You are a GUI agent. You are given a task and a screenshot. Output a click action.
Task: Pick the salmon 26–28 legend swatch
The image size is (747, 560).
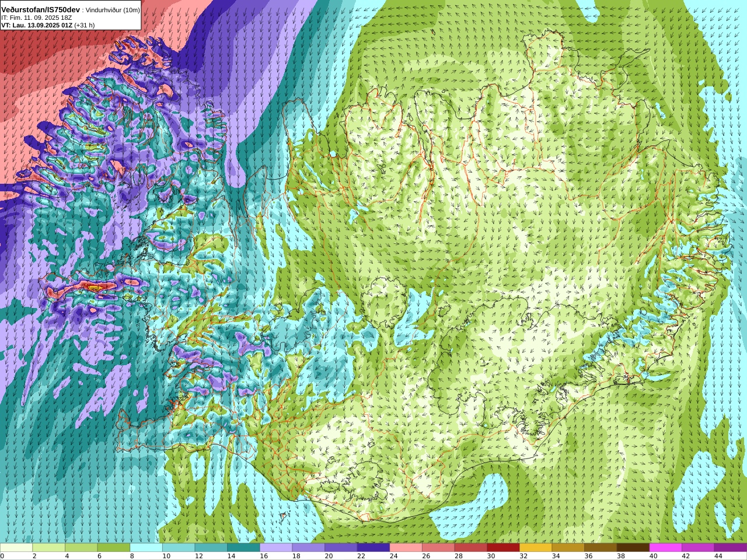[x=438, y=548]
